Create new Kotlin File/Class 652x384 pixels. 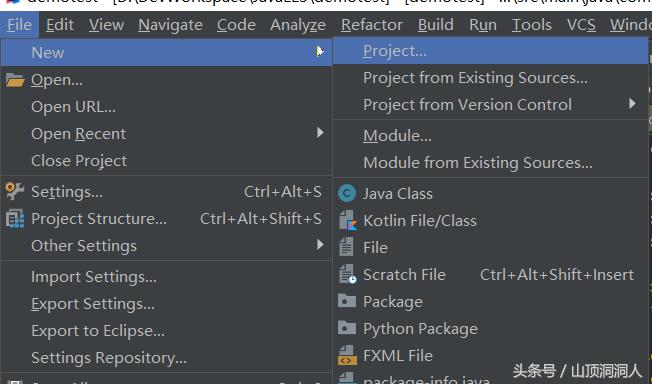[491, 220]
